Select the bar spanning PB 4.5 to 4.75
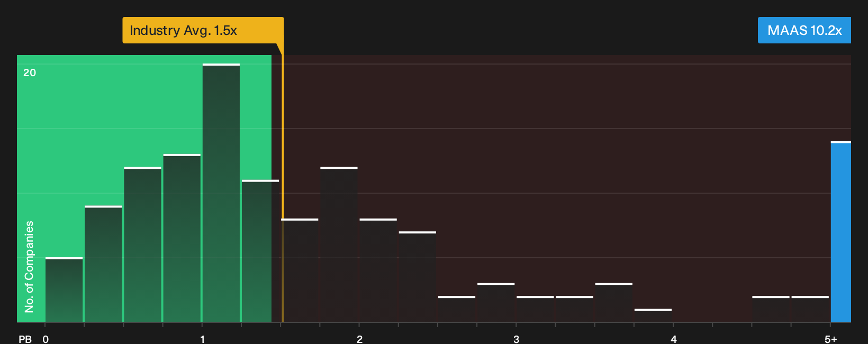 [x=771, y=309]
